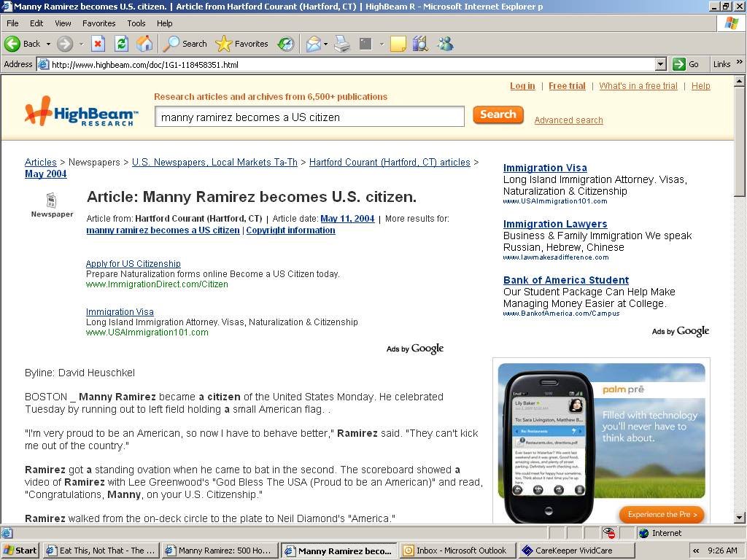Click the orange Search button

[x=498, y=114]
